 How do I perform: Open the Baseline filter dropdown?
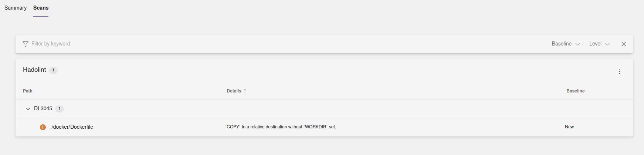tap(565, 44)
